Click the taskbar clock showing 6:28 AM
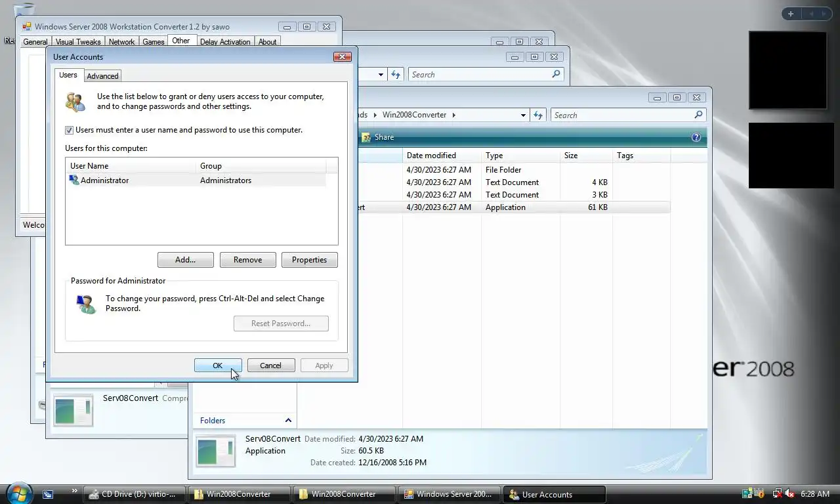The image size is (840, 504). pyautogui.click(x=816, y=494)
